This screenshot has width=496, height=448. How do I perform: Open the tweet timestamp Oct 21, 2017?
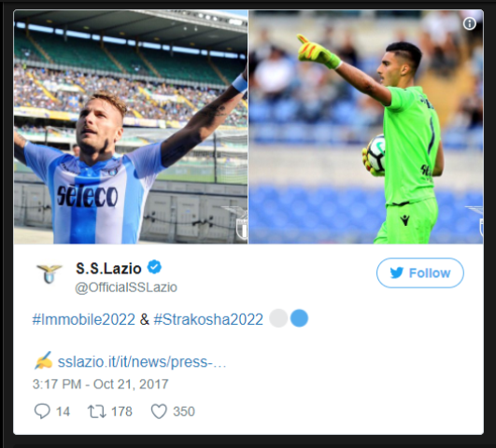pos(100,385)
